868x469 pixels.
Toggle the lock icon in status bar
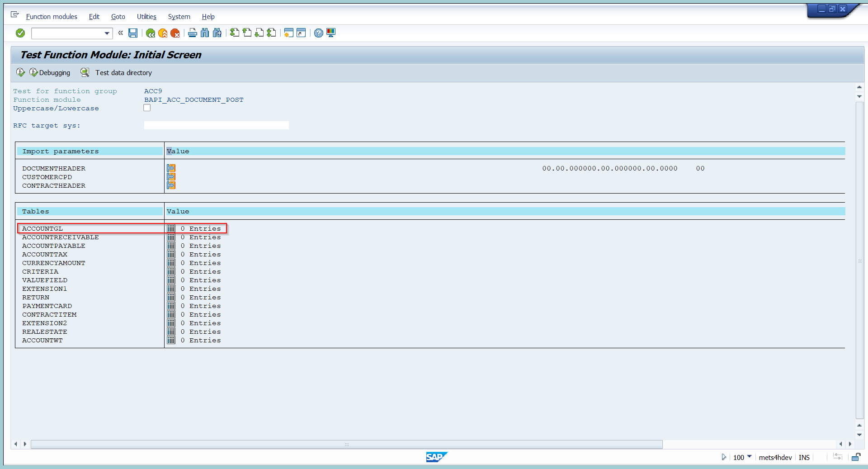click(x=855, y=457)
